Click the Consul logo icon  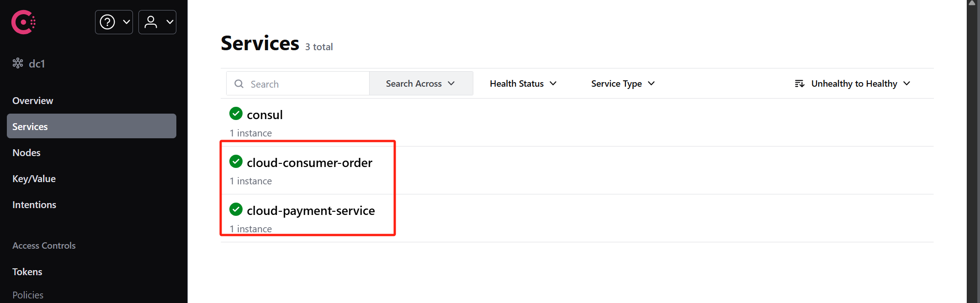pyautogui.click(x=23, y=22)
